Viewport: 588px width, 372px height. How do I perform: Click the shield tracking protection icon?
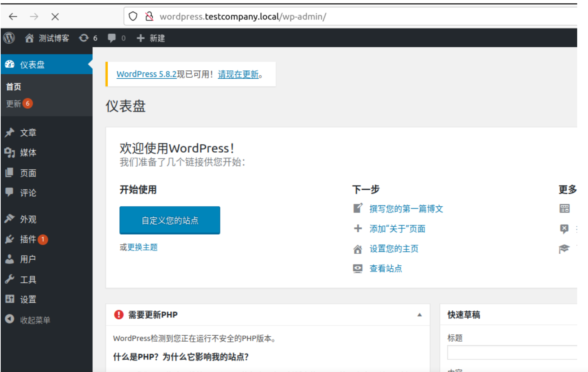coord(133,16)
